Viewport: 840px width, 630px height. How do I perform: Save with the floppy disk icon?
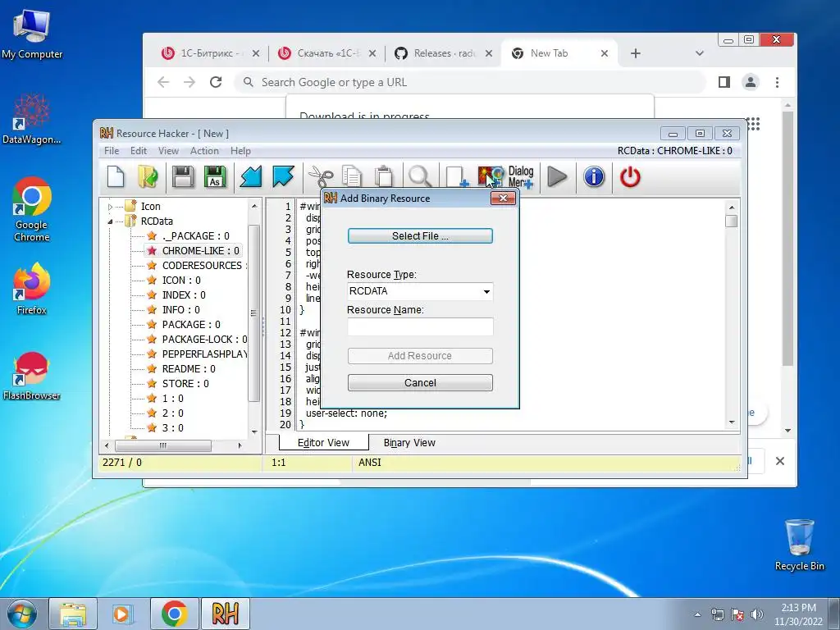pos(183,177)
